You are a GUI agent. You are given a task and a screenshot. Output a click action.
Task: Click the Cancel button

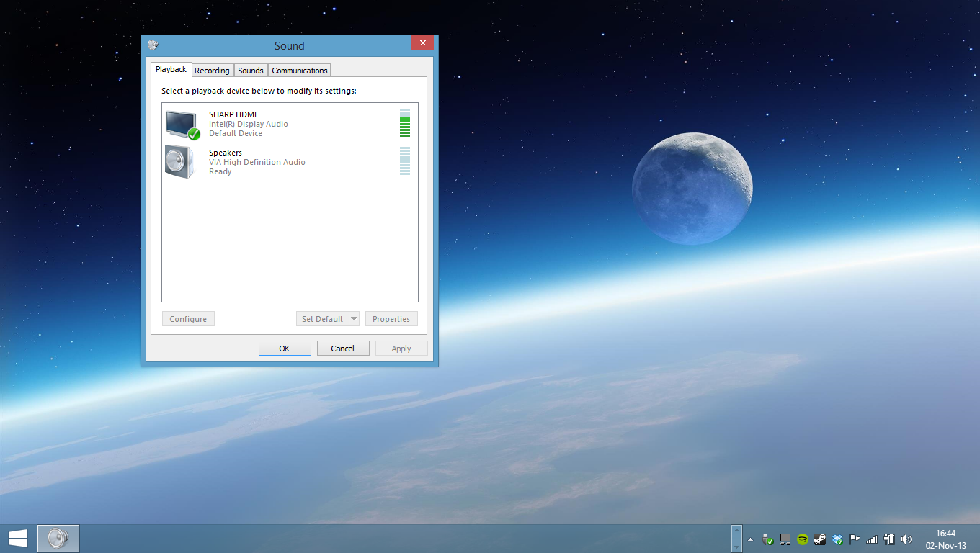click(343, 349)
